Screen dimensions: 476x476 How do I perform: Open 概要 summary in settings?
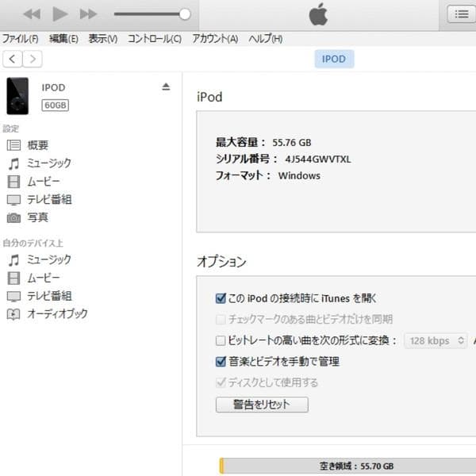[37, 145]
